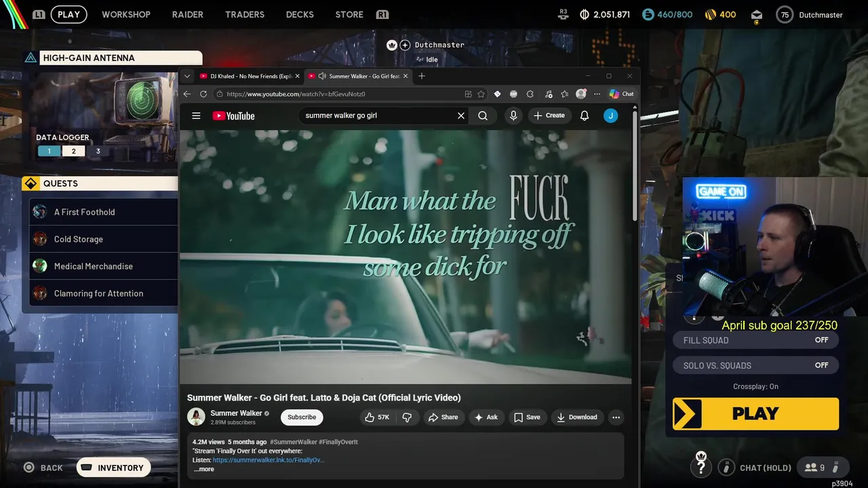Start voice search with the microphone icon
Screen dimensions: 868x488
[513, 116]
